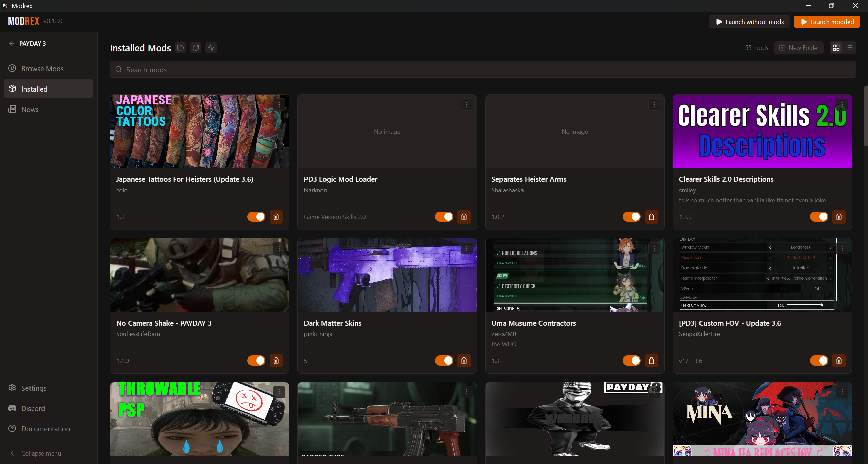Go to Browse Mods
This screenshot has height=464, width=868.
point(48,69)
